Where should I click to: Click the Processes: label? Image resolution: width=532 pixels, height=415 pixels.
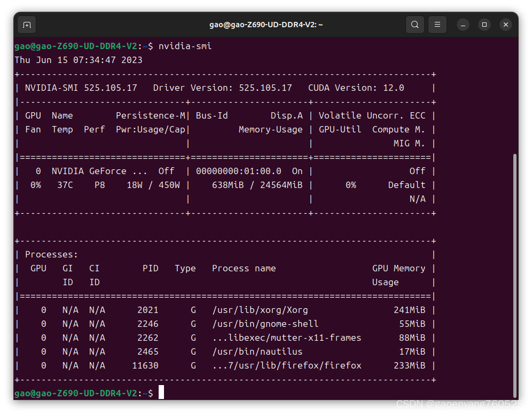pos(51,254)
